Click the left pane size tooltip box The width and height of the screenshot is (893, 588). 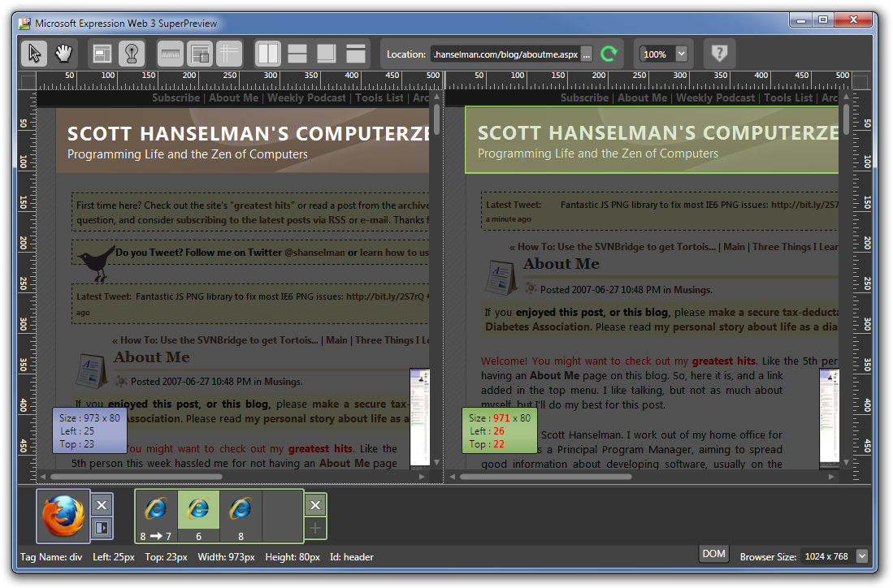(x=89, y=430)
